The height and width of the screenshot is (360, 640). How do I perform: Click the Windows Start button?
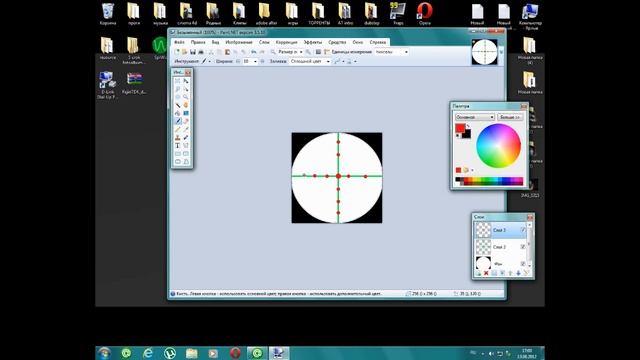tap(104, 353)
